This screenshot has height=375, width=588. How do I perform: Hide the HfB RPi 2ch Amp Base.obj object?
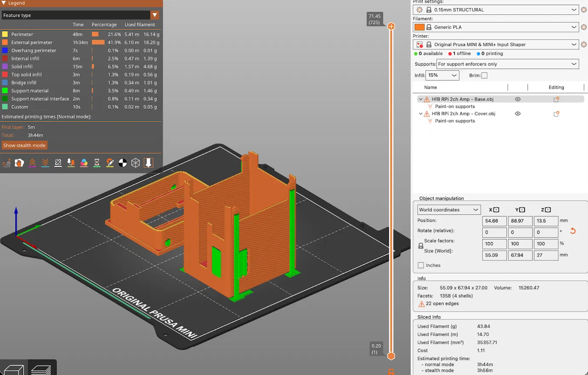[518, 99]
